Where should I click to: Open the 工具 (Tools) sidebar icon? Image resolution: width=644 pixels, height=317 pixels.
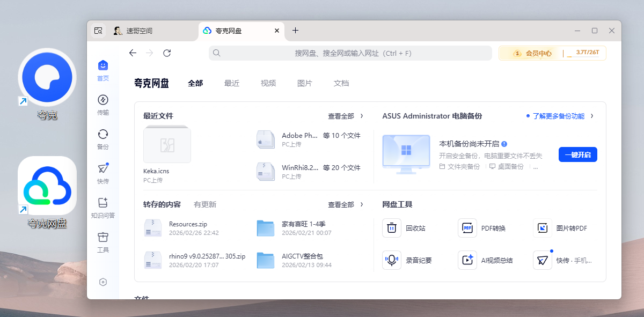coord(103,238)
